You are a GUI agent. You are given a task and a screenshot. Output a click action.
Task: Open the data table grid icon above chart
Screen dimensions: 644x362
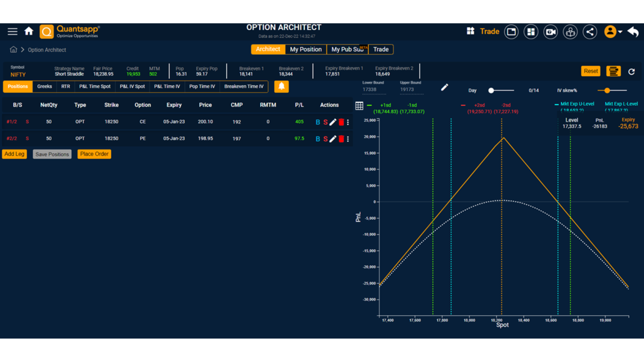(359, 106)
